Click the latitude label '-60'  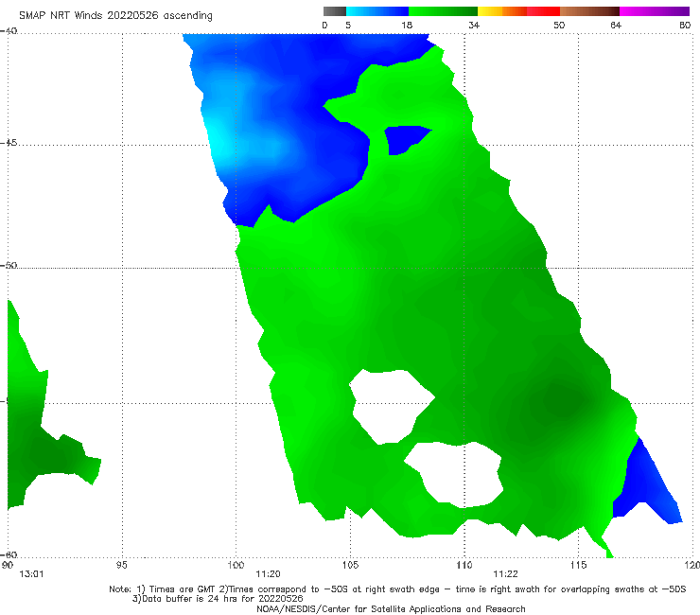coord(9,555)
